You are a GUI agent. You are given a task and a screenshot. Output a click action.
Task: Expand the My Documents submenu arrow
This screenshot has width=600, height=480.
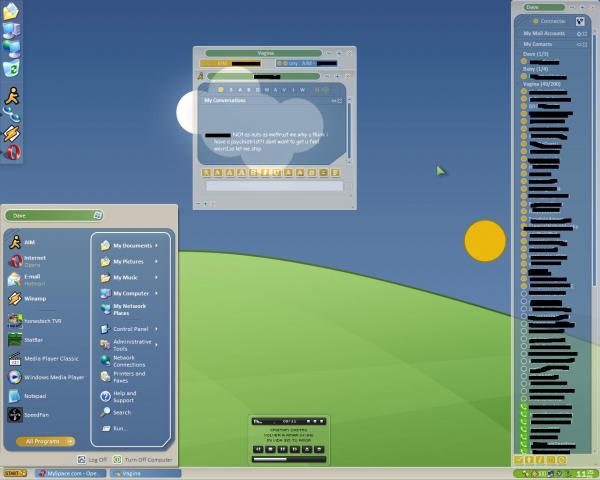coord(157,245)
